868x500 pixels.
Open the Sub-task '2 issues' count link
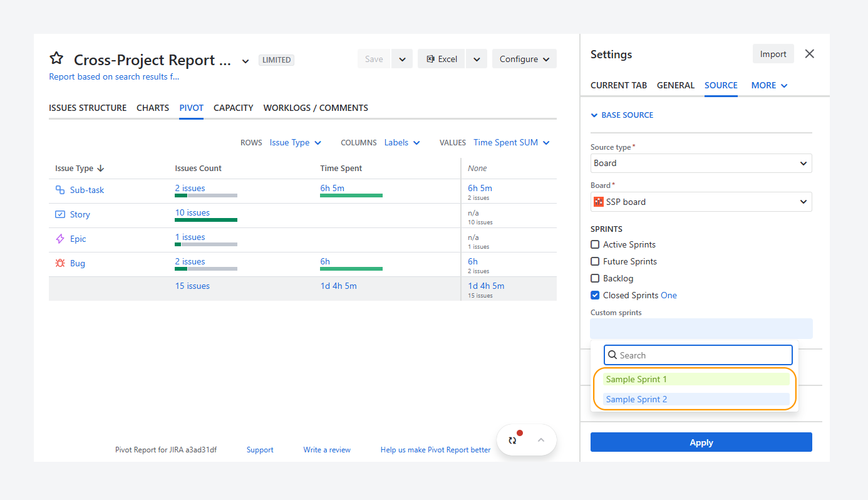[190, 188]
